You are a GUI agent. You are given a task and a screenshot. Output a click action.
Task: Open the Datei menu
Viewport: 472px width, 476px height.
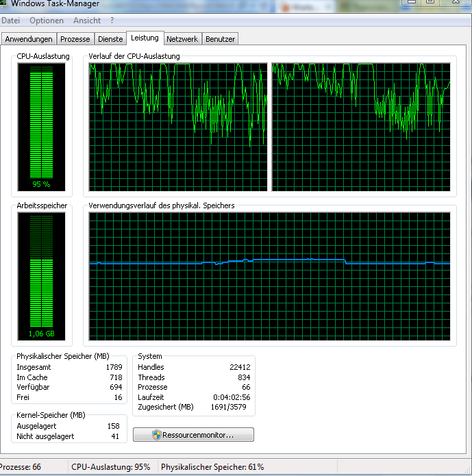(11, 21)
